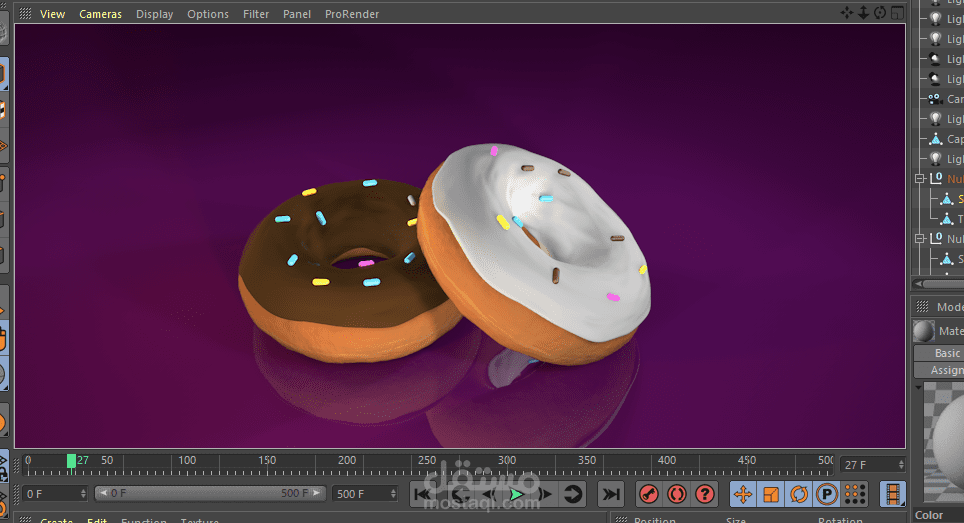
Task: Open keyframe selection question-mark icon
Action: coord(705,494)
